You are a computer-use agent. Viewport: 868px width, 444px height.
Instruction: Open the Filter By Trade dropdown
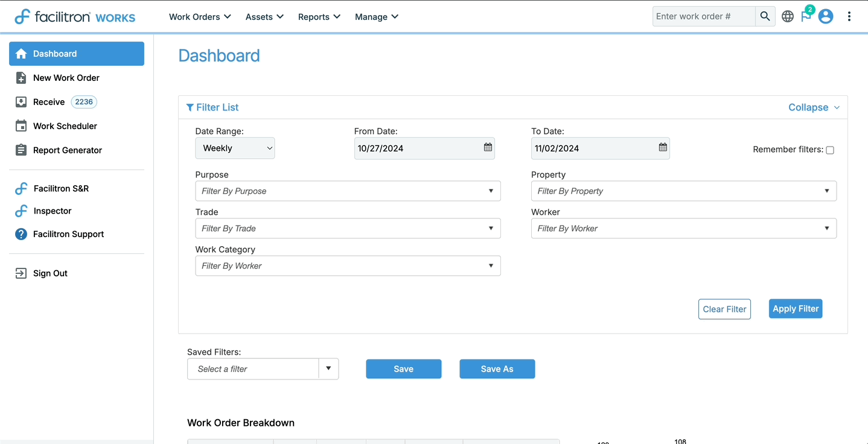pos(348,229)
